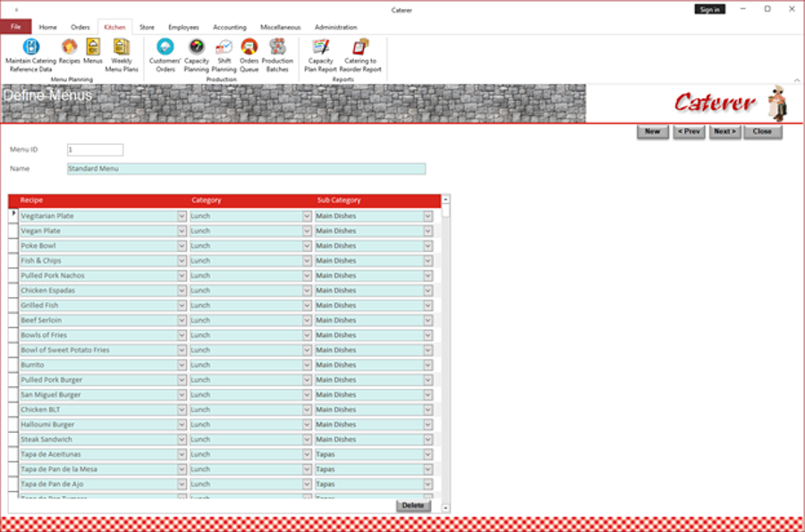
Task: Open Customers' Orders
Action: pos(165,55)
